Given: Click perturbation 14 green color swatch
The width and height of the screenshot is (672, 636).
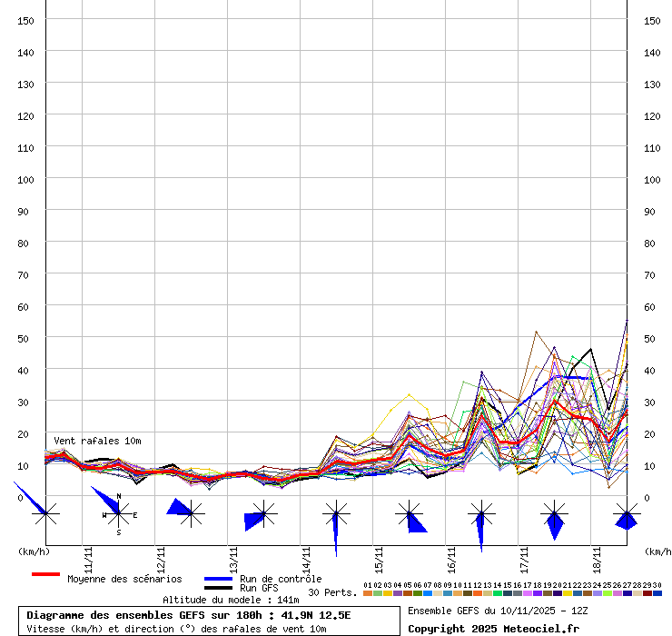Looking at the screenshot, I should pyautogui.click(x=497, y=593).
